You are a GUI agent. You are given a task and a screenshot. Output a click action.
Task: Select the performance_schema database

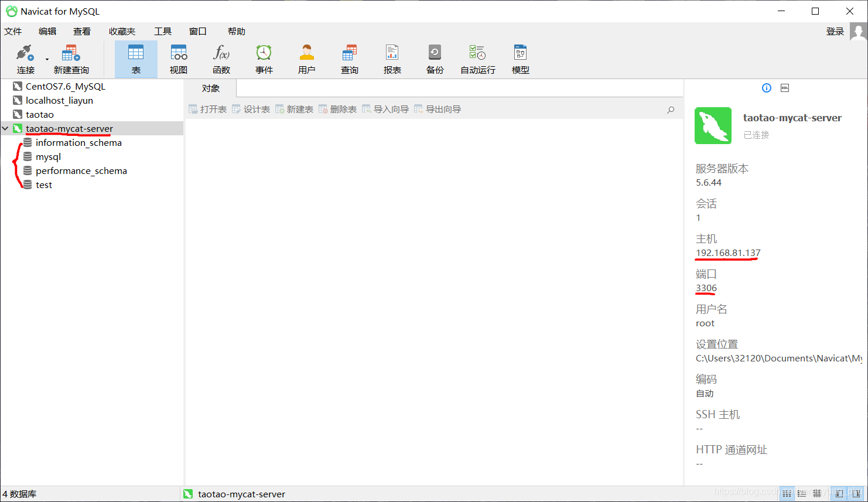click(81, 170)
